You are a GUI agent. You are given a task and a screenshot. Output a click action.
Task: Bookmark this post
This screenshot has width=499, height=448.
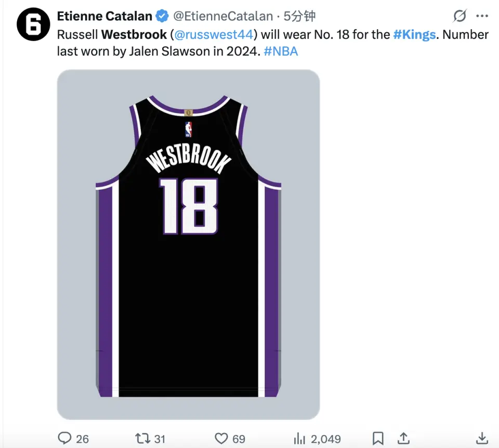tap(378, 438)
